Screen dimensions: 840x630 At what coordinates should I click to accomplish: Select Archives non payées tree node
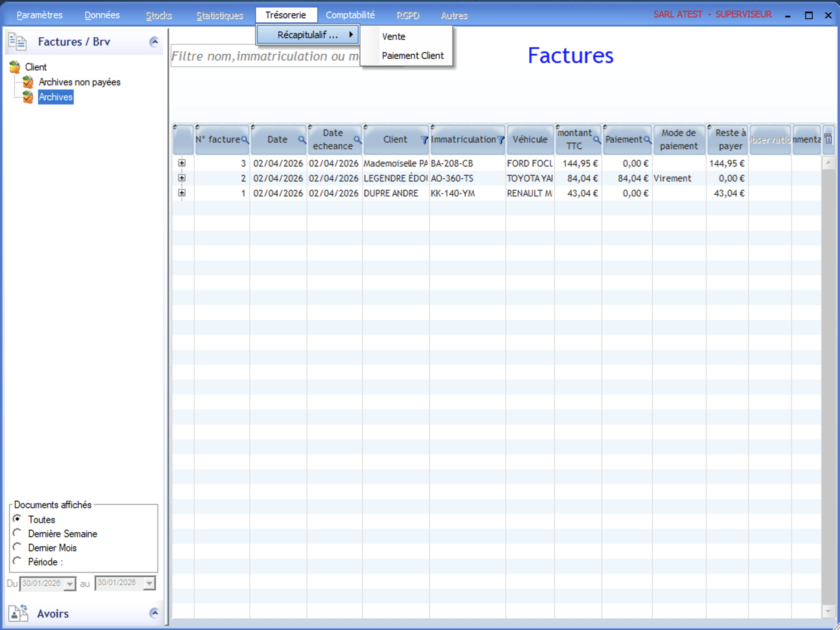point(79,82)
